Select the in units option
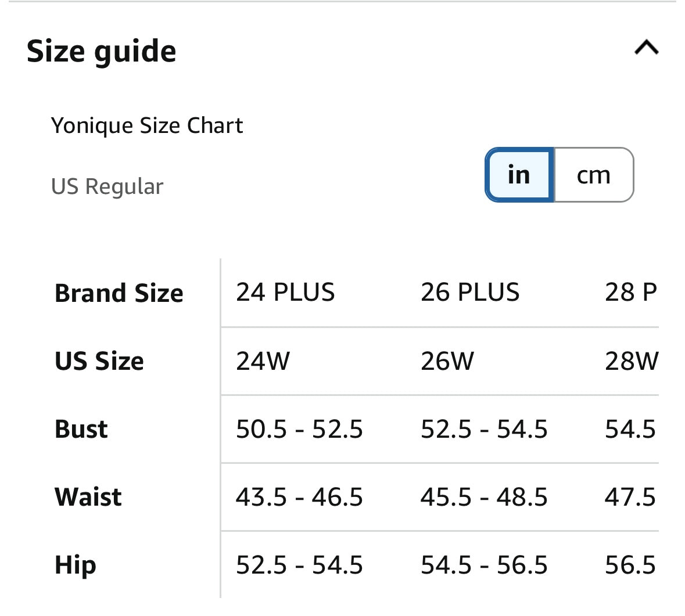 (519, 175)
